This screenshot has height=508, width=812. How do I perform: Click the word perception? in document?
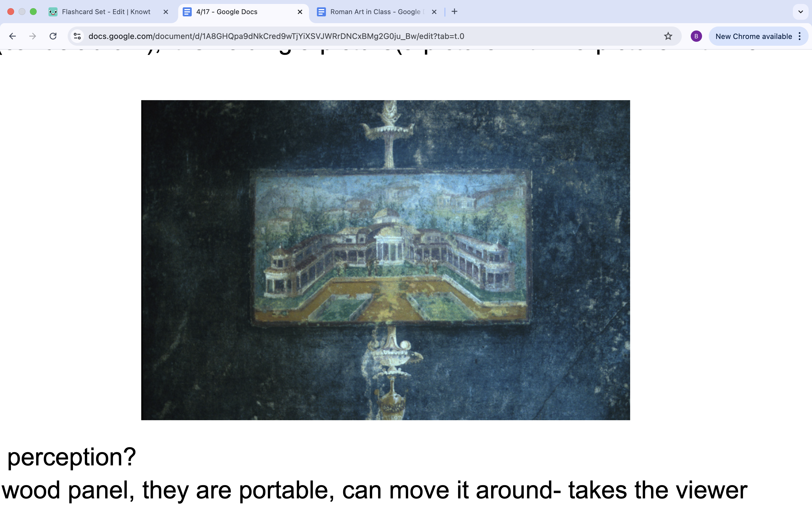tap(71, 457)
